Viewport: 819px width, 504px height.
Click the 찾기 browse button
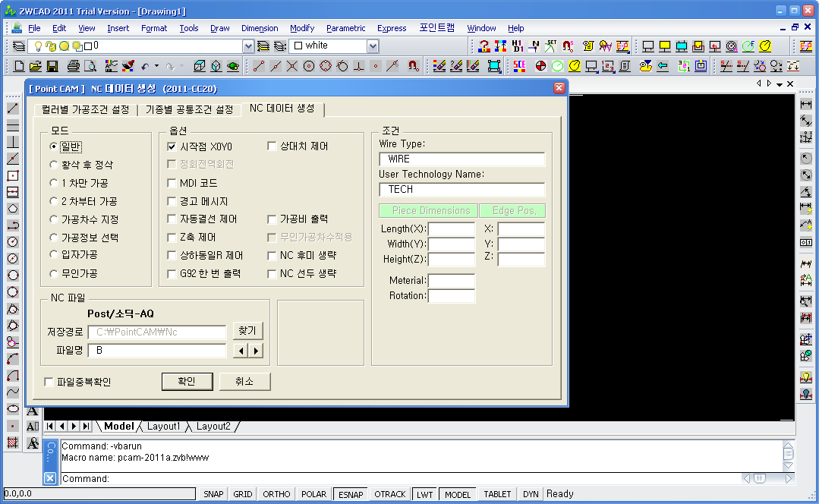pos(247,331)
